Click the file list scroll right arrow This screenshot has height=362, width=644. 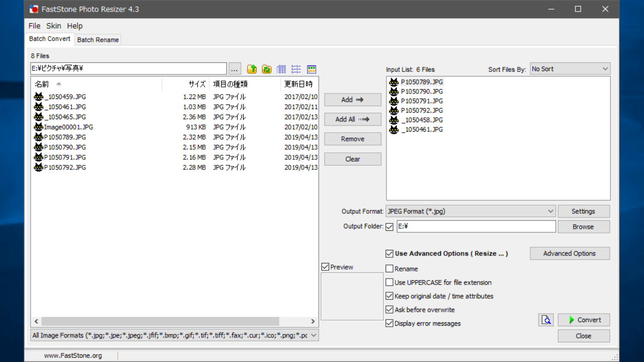click(313, 321)
